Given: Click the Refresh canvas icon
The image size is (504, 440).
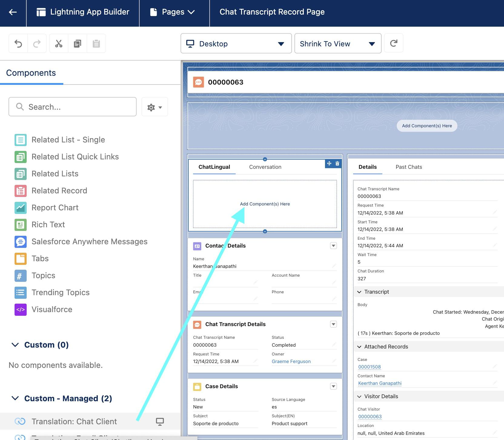Looking at the screenshot, I should 394,43.
